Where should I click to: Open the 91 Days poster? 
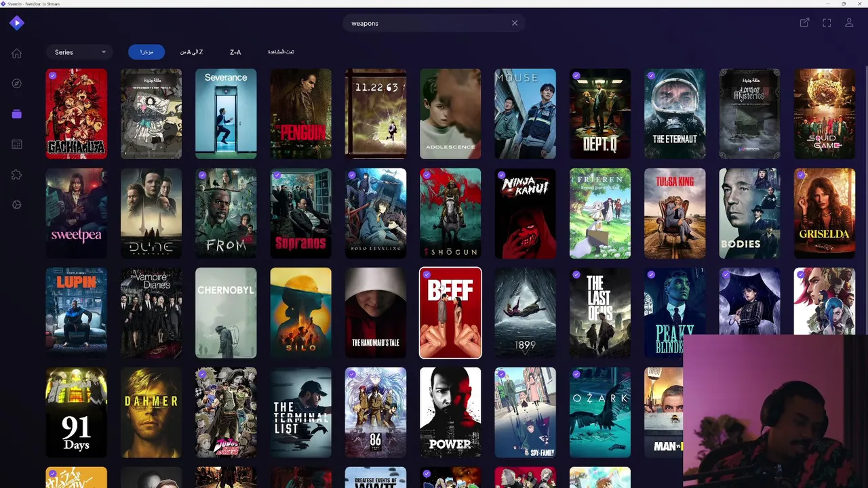(76, 413)
